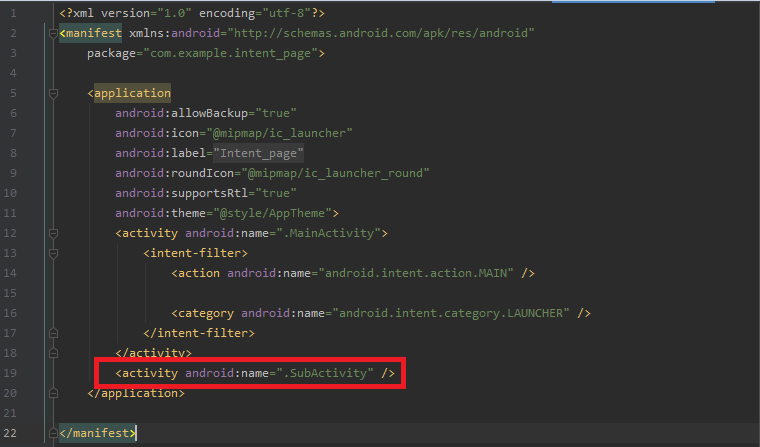Click the opening intent-filter tag
760x447 pixels.
pyautogui.click(x=195, y=253)
